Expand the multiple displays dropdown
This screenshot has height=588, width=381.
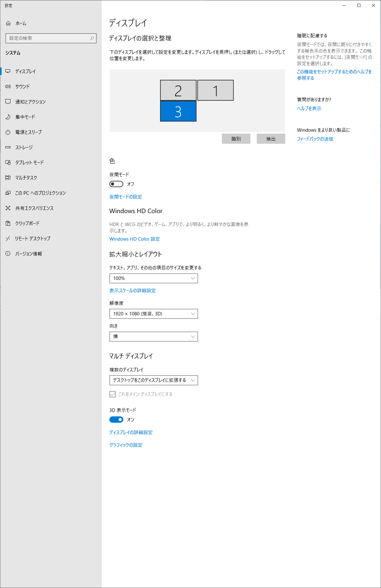[x=154, y=380]
